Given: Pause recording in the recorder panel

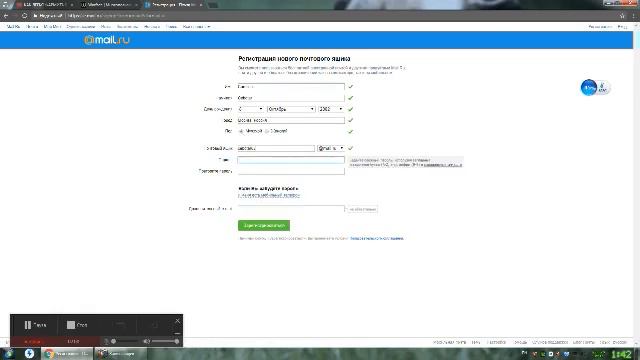Looking at the screenshot, I should [x=35, y=325].
